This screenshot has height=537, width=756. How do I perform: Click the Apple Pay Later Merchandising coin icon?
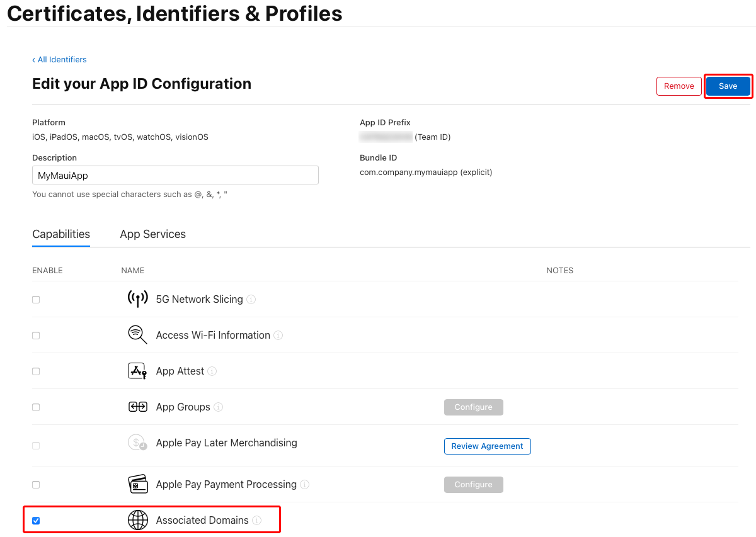pyautogui.click(x=137, y=443)
